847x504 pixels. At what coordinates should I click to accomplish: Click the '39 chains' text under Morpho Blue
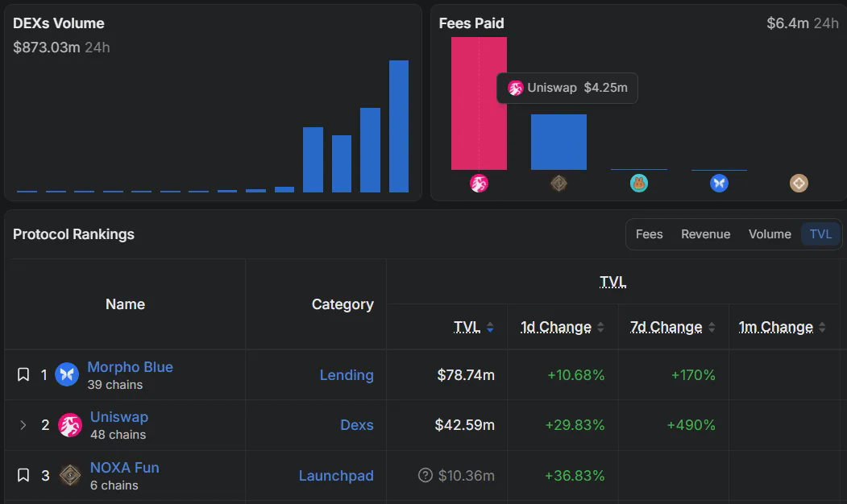pyautogui.click(x=115, y=385)
